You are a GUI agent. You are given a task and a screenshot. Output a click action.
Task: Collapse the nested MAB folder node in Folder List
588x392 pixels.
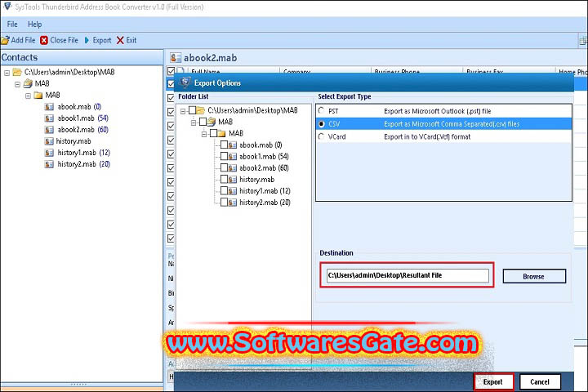(x=204, y=134)
